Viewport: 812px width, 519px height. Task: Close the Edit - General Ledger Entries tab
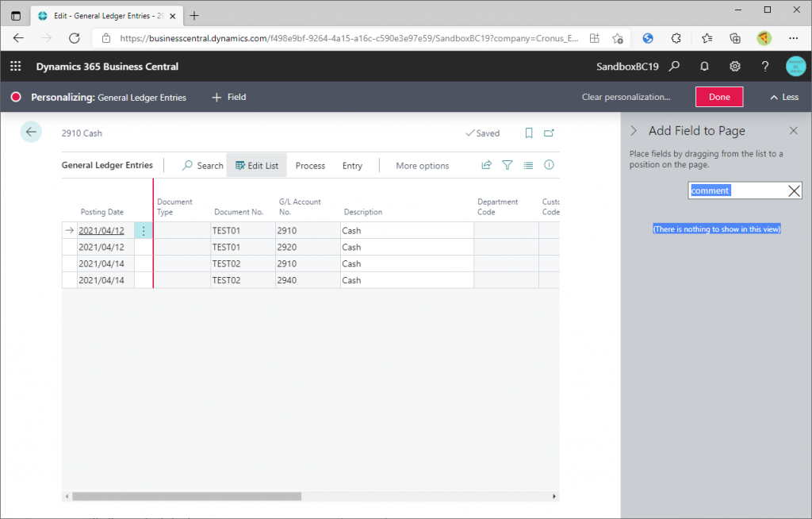tap(172, 16)
